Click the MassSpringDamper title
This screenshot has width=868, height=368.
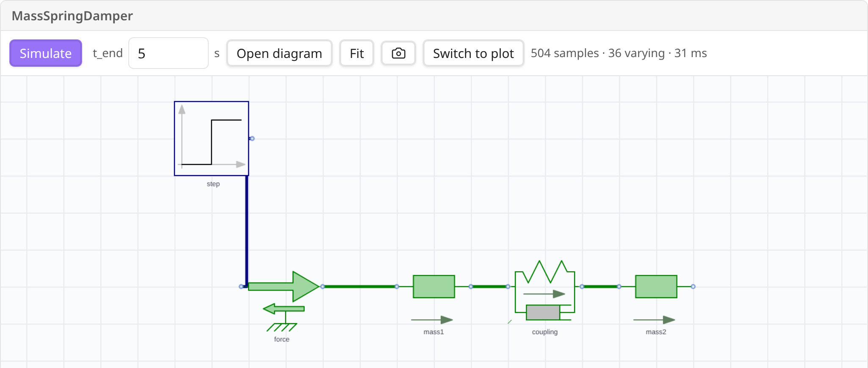(72, 16)
